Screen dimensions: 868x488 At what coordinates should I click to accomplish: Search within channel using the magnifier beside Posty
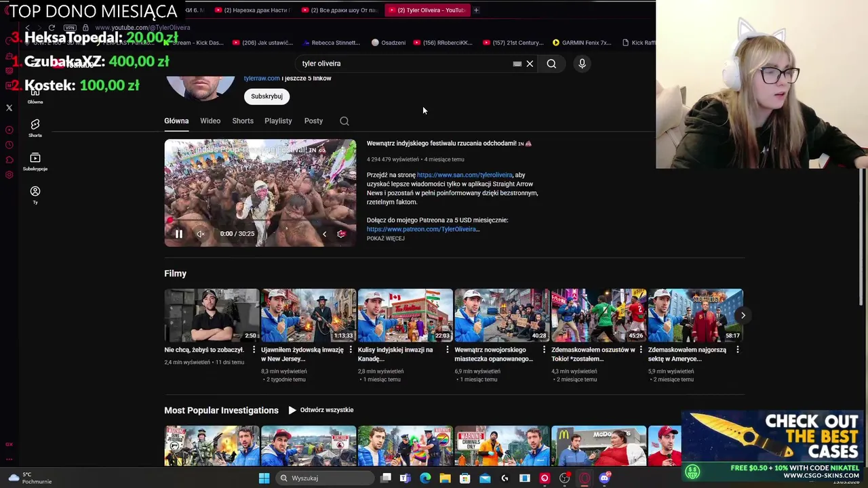click(x=344, y=121)
